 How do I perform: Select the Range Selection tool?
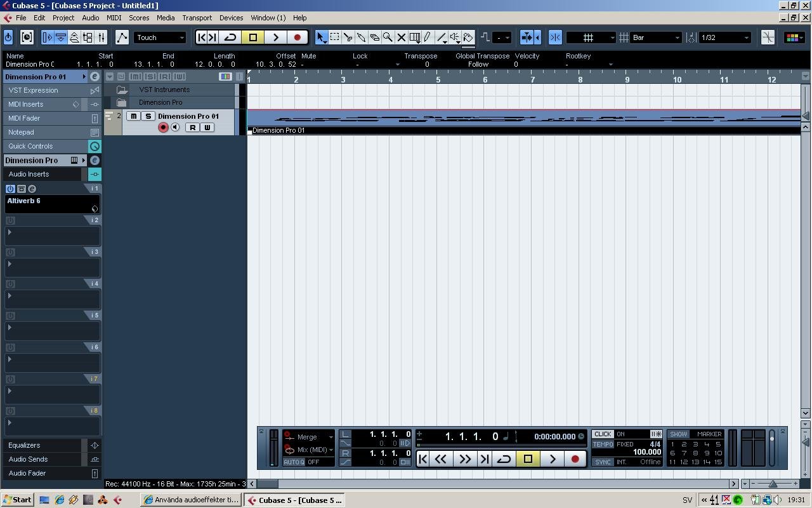(334, 37)
